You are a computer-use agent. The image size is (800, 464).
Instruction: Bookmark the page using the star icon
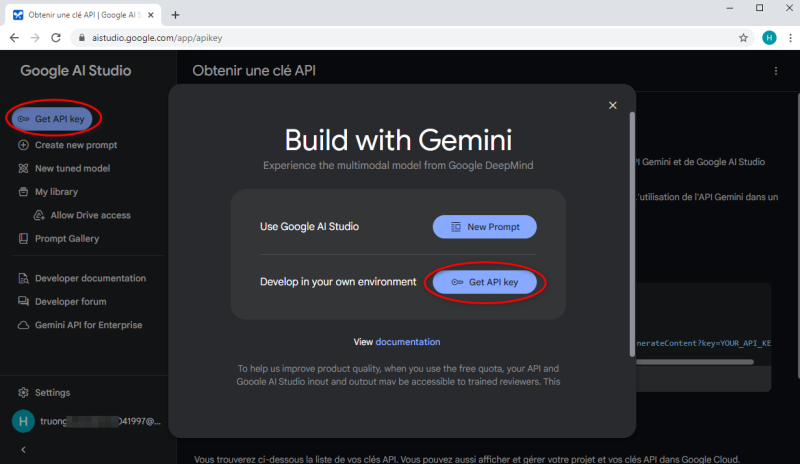point(743,38)
